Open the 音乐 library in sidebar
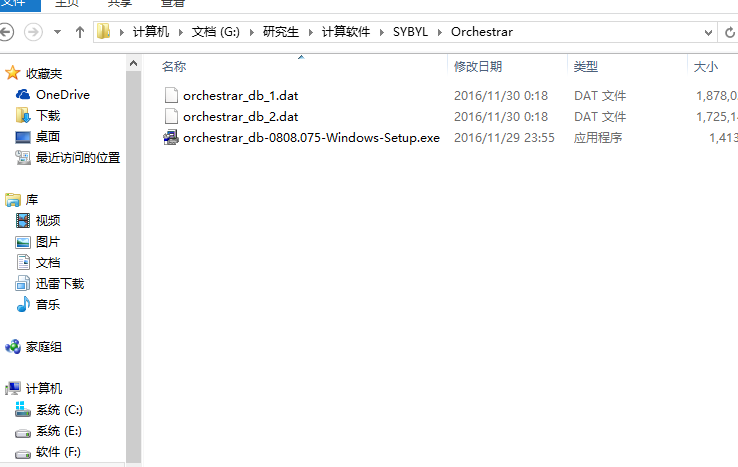 [x=48, y=305]
